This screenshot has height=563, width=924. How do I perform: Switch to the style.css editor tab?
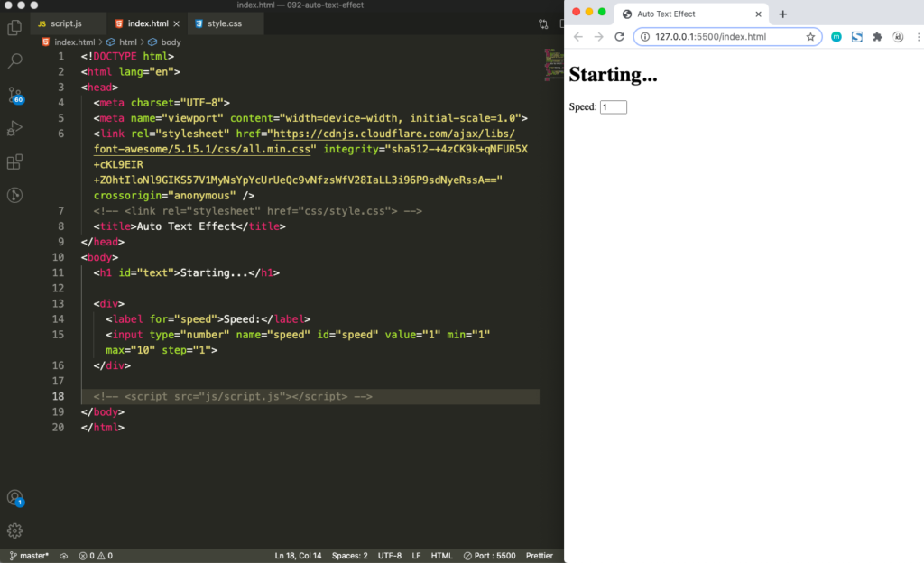(225, 23)
